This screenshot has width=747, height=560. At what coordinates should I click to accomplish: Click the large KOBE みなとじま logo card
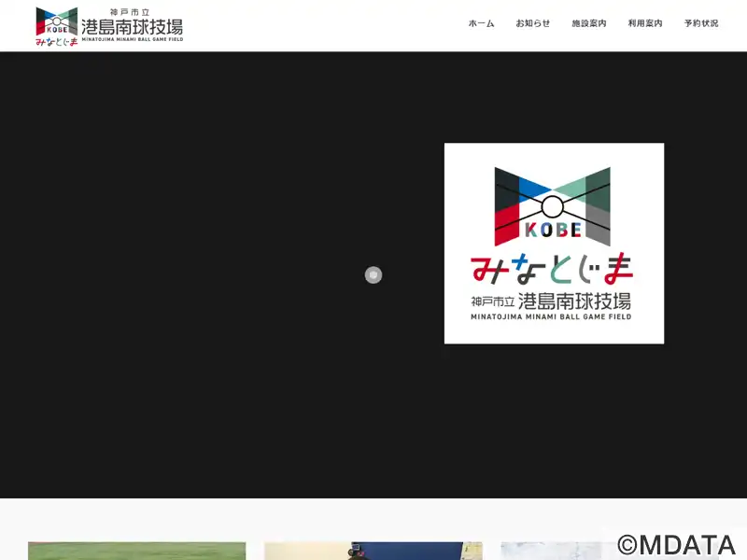coord(554,244)
